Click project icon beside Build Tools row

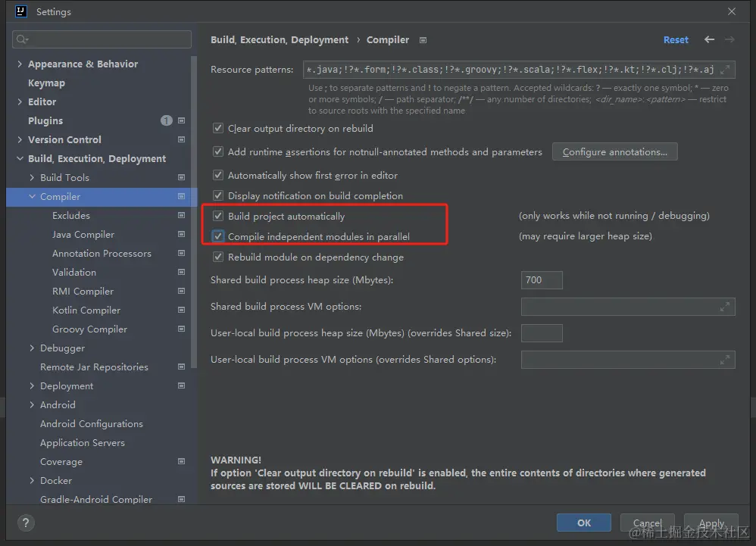coord(181,177)
